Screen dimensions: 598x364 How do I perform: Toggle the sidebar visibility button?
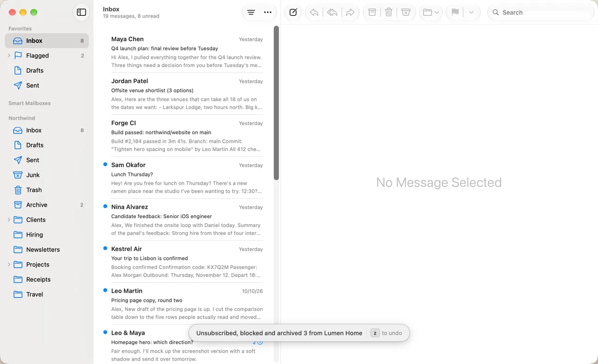tap(81, 13)
